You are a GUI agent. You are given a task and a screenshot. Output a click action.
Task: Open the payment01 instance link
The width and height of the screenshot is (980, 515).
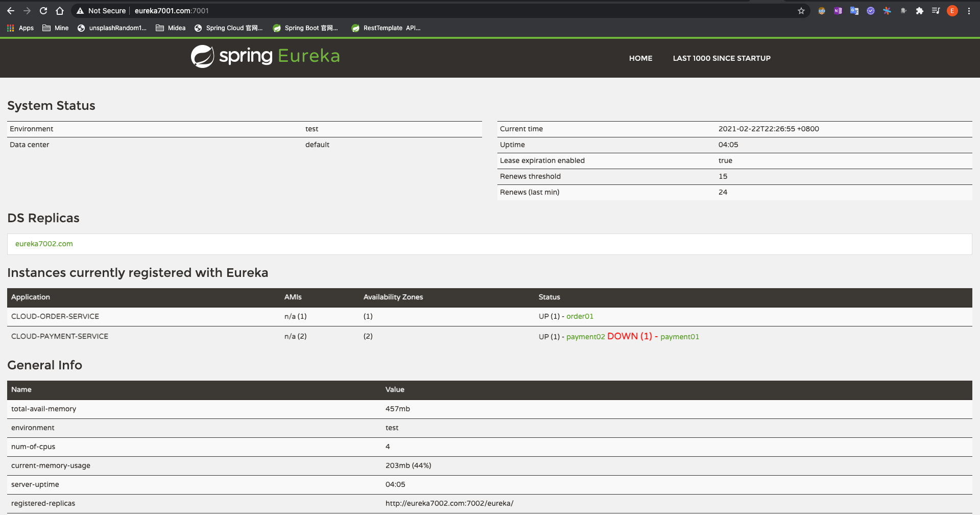pos(679,337)
